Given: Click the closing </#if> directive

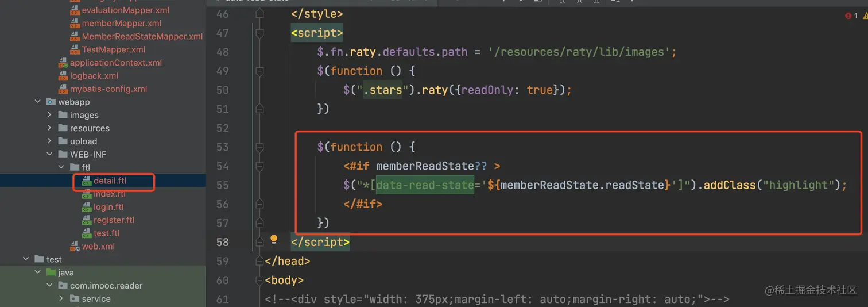Looking at the screenshot, I should pos(363,204).
